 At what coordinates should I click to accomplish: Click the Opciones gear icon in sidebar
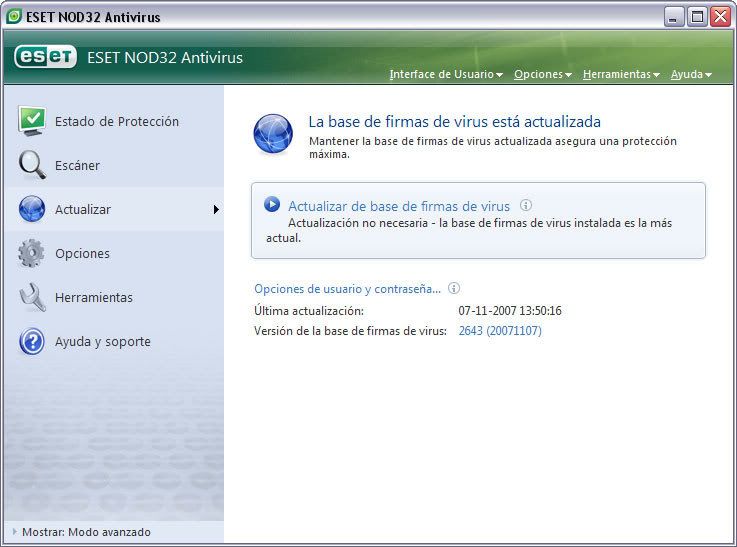click(31, 253)
